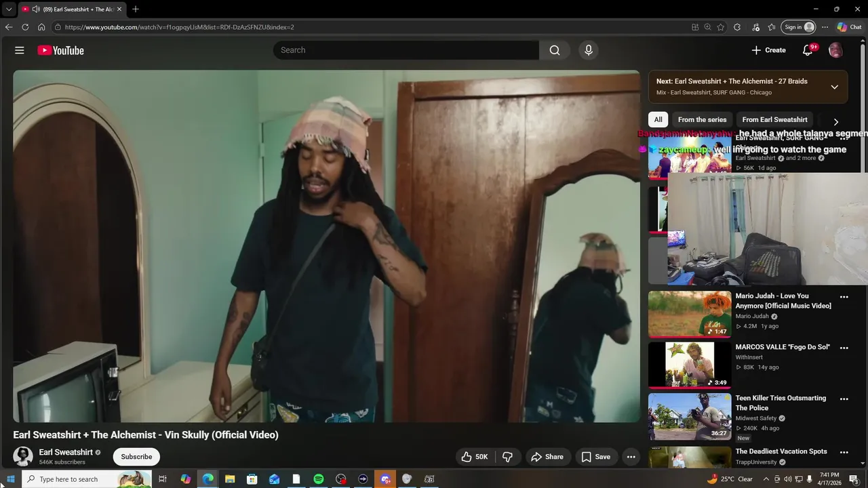The height and width of the screenshot is (488, 868).
Task: Open Microsoft Store from the taskbar
Action: (252, 479)
